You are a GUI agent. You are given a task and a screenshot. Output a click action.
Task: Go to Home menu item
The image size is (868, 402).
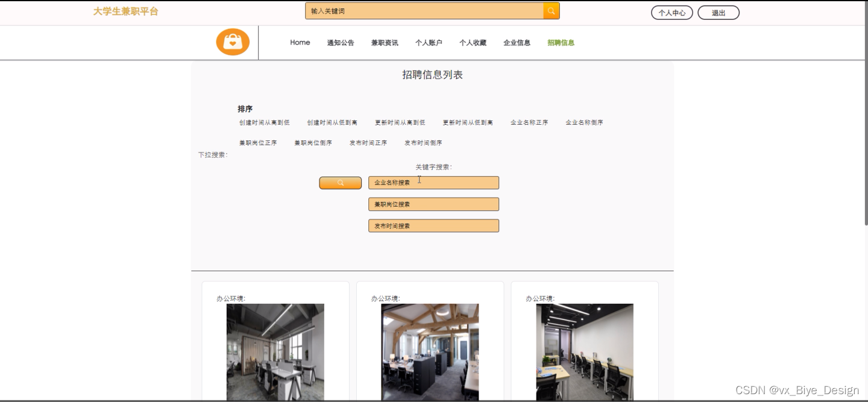pyautogui.click(x=300, y=42)
